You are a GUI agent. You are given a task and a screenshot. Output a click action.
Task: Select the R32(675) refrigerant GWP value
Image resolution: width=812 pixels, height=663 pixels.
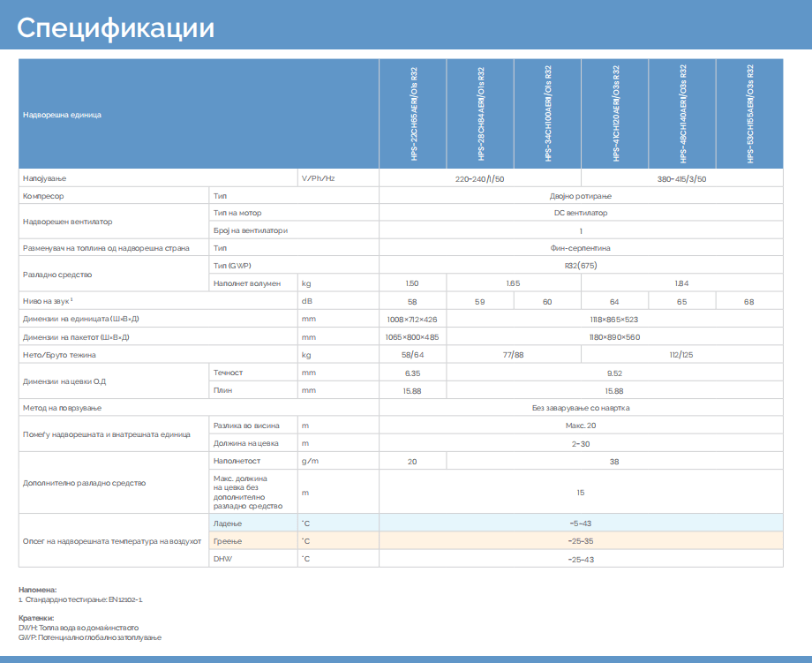coord(580,266)
